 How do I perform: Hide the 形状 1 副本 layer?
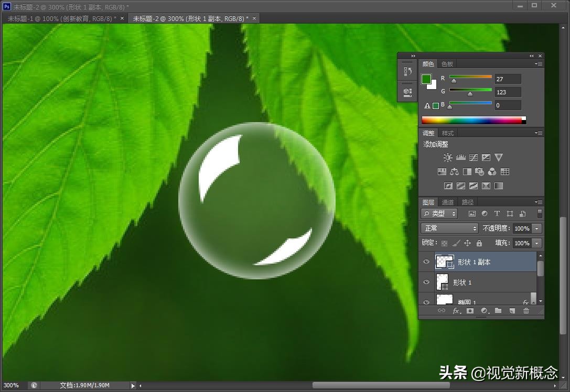[x=426, y=262]
